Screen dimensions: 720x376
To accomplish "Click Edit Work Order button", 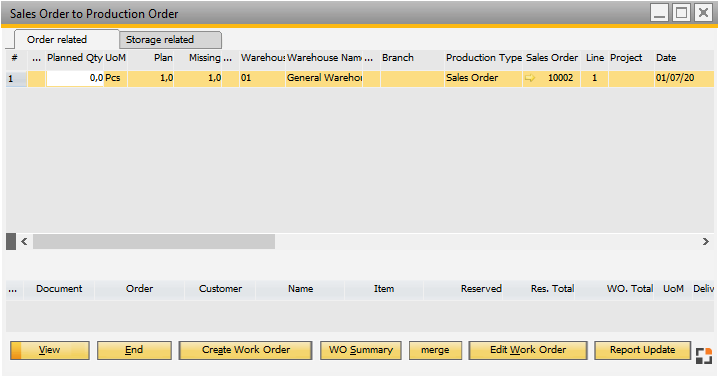I will tap(528, 350).
